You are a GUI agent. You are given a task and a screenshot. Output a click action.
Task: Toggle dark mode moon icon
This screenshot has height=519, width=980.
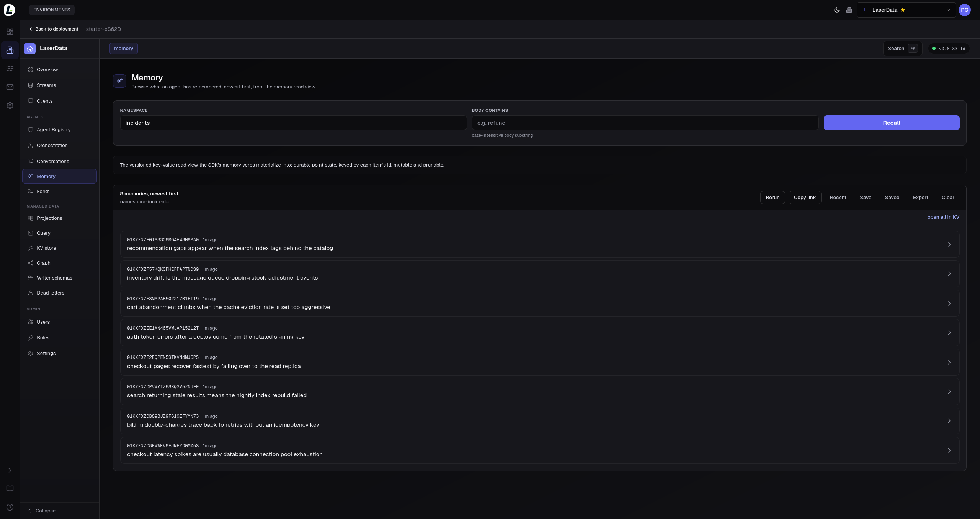click(x=836, y=10)
